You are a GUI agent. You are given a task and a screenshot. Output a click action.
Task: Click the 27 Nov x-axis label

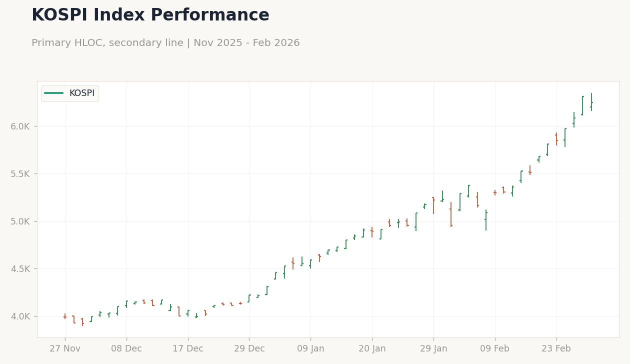point(65,349)
